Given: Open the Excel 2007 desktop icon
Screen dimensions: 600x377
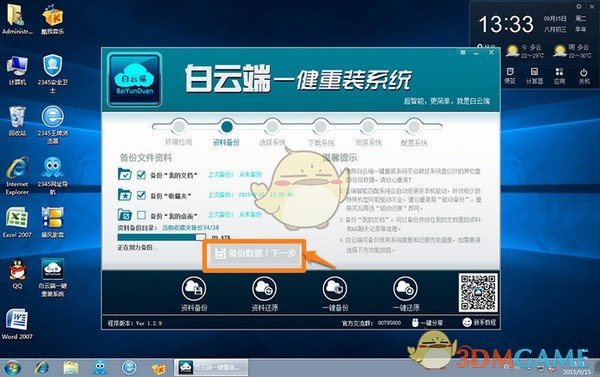Looking at the screenshot, I should [x=17, y=222].
